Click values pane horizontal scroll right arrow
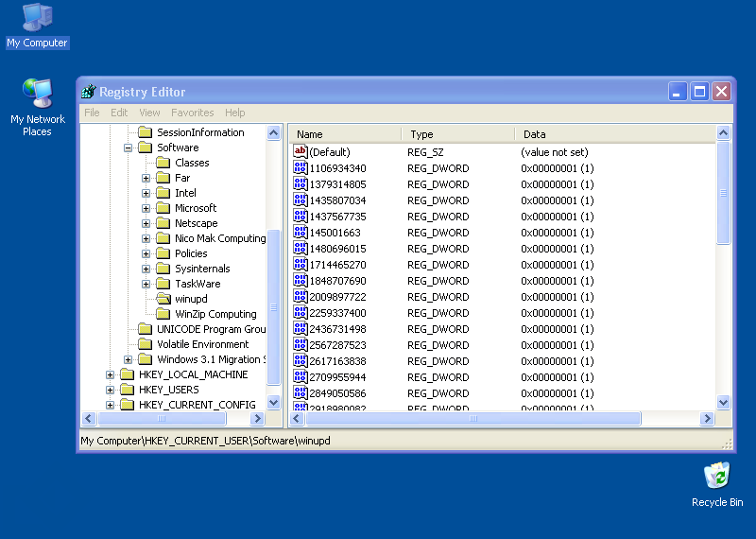The height and width of the screenshot is (539, 756). tap(707, 418)
